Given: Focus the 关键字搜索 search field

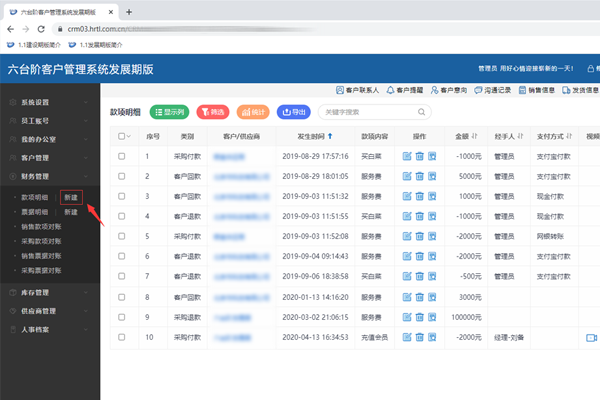Looking at the screenshot, I should click(375, 112).
